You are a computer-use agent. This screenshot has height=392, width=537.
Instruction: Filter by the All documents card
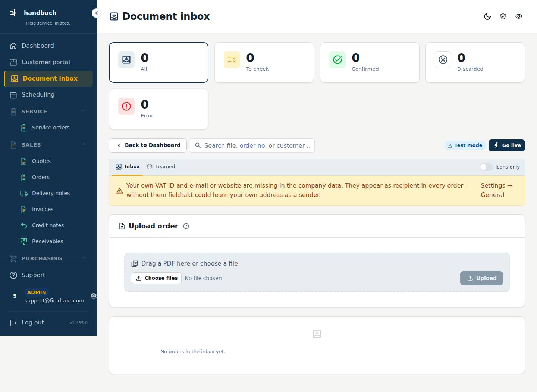pos(158,62)
